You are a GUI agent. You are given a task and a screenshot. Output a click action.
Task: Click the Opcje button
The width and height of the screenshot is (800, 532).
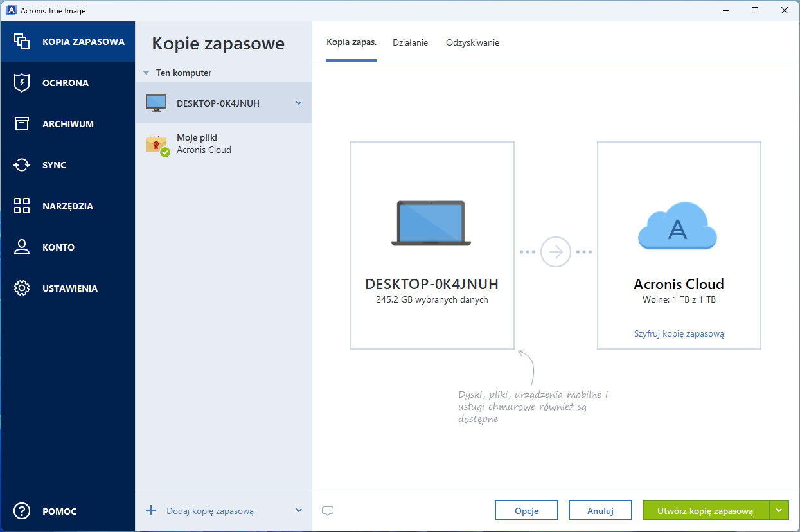(x=527, y=511)
